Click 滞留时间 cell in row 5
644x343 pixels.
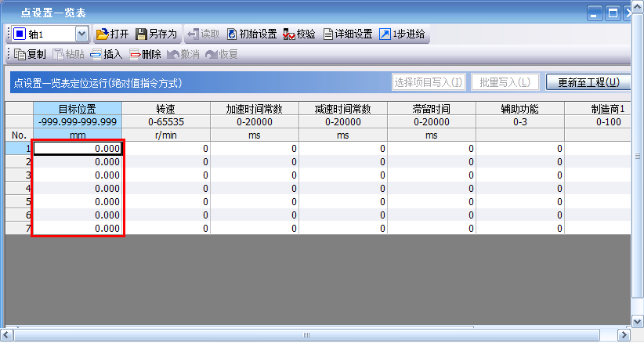click(x=431, y=201)
